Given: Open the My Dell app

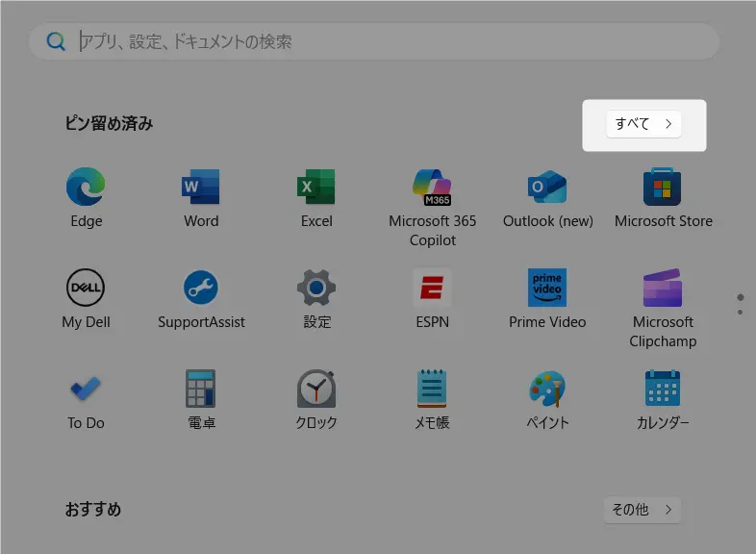Looking at the screenshot, I should tap(86, 298).
